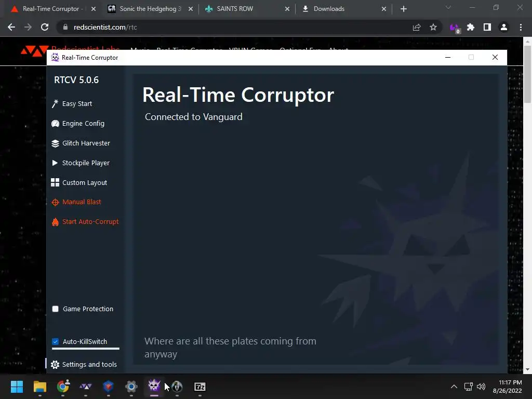Go back in the browser
The height and width of the screenshot is (399, 532).
click(11, 27)
